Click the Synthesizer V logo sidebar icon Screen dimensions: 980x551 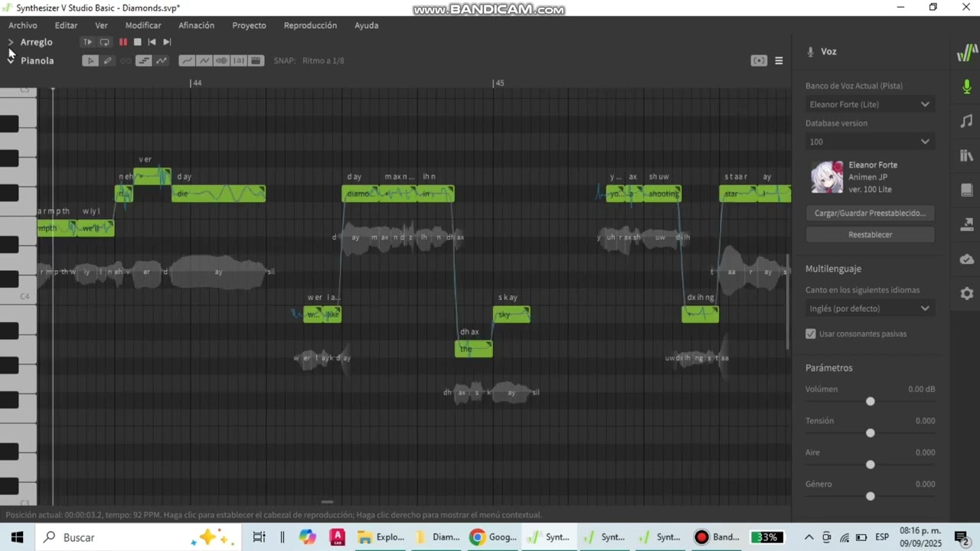(x=967, y=53)
